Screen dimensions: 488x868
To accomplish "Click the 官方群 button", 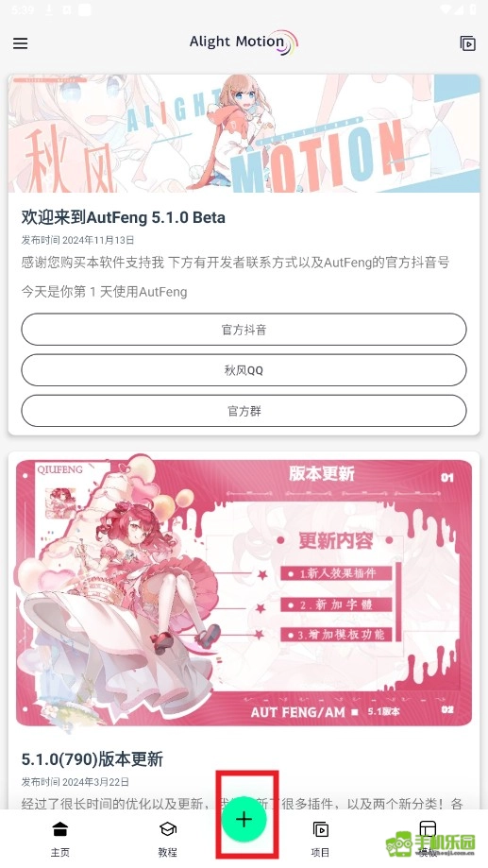I will coord(244,411).
